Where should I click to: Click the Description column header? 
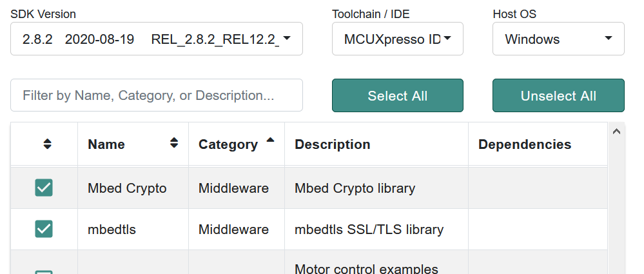[333, 144]
